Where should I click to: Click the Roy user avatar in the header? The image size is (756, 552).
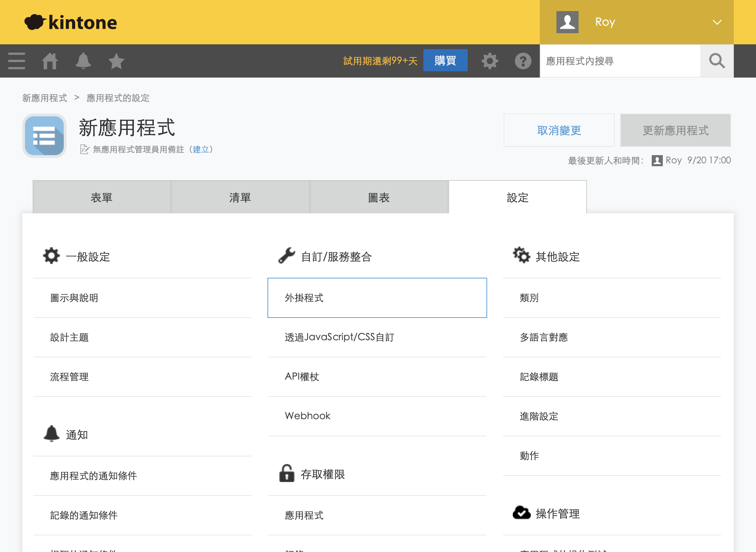(568, 22)
